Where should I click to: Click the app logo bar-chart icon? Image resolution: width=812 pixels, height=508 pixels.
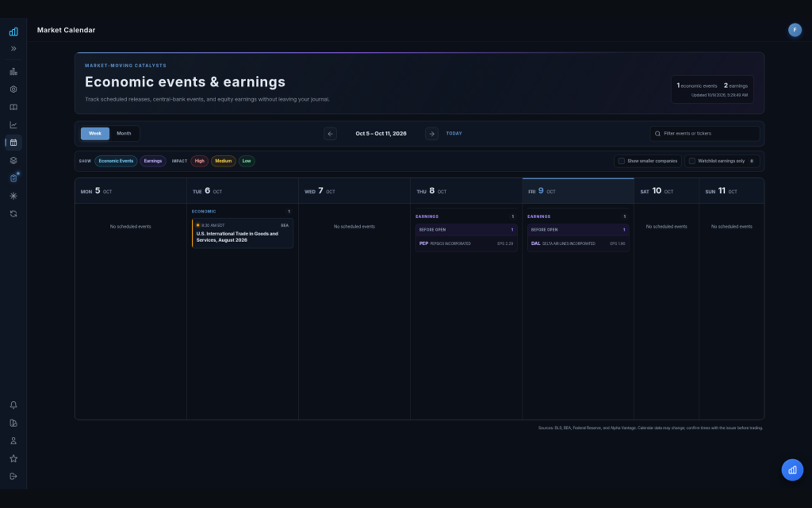coord(14,32)
